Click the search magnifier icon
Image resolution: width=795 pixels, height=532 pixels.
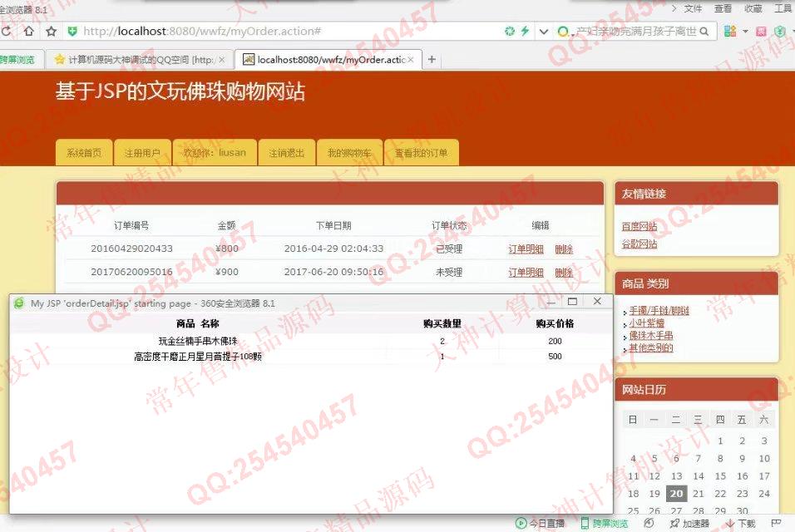click(704, 32)
